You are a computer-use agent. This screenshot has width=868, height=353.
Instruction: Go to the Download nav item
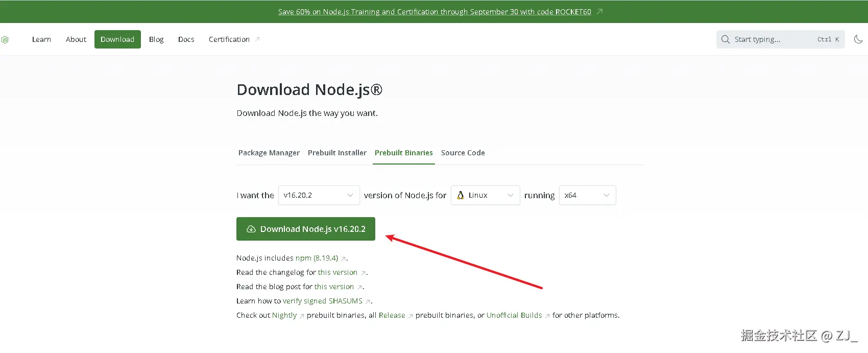[117, 39]
